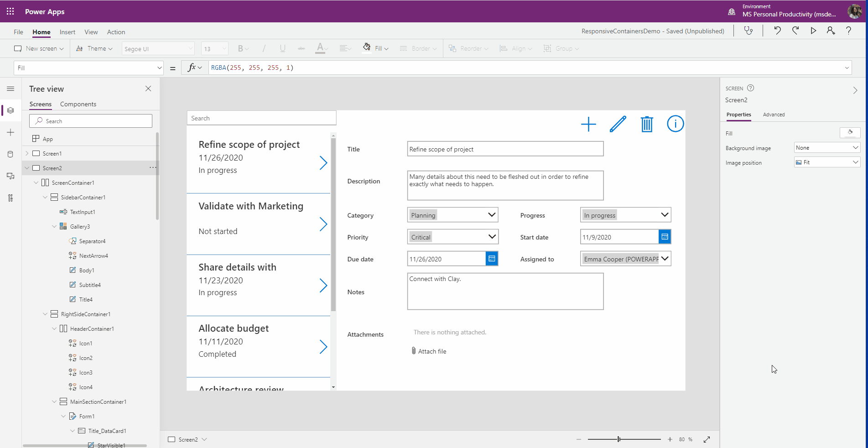Collapse the Screen2 tree item
868x448 pixels.
(x=27, y=167)
